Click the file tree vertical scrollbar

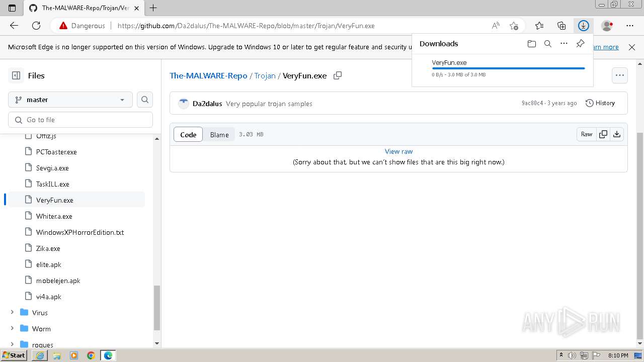click(x=156, y=308)
